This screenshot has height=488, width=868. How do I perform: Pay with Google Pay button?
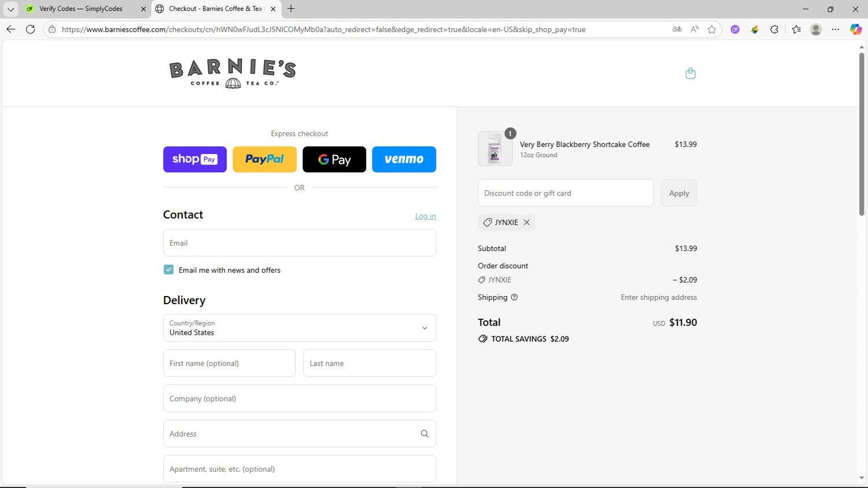(334, 159)
